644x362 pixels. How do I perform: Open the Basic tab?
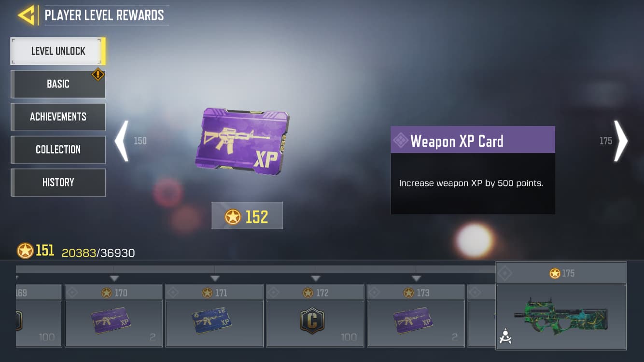click(58, 84)
